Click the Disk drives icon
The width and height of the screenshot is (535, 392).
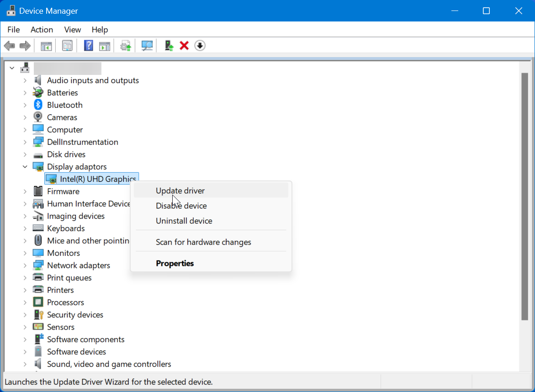click(x=38, y=155)
